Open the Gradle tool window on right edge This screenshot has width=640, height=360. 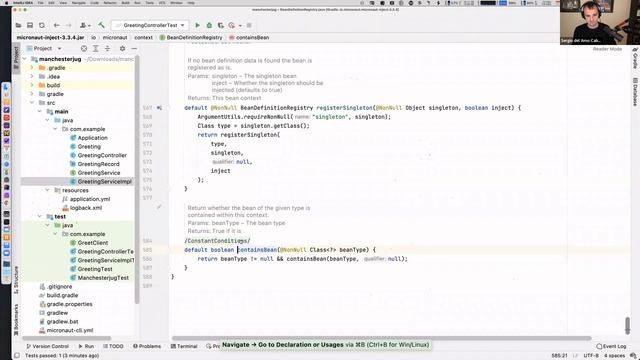635,58
